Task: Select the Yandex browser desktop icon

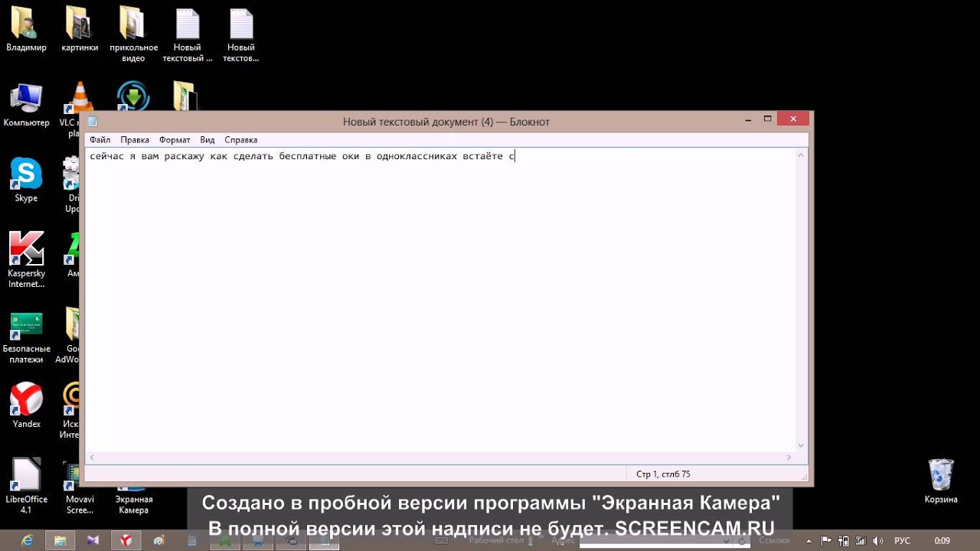Action: 26,406
